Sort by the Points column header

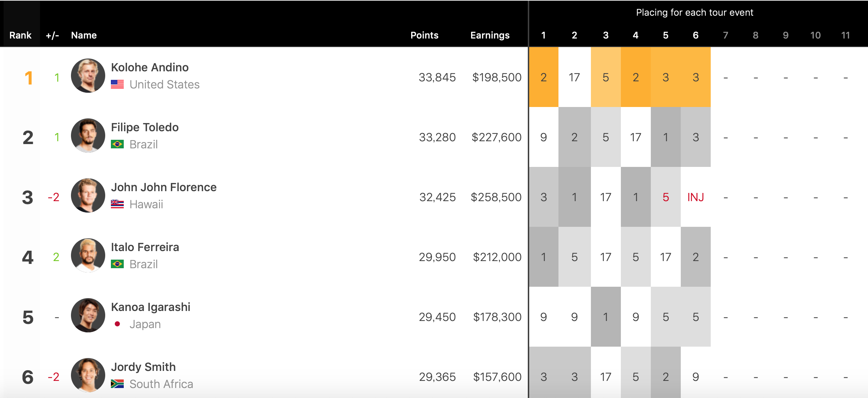424,35
